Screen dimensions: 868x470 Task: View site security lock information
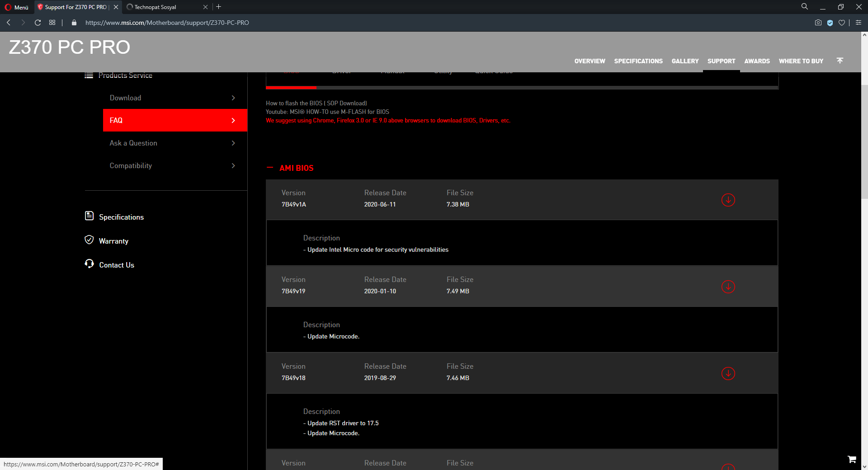click(x=74, y=23)
